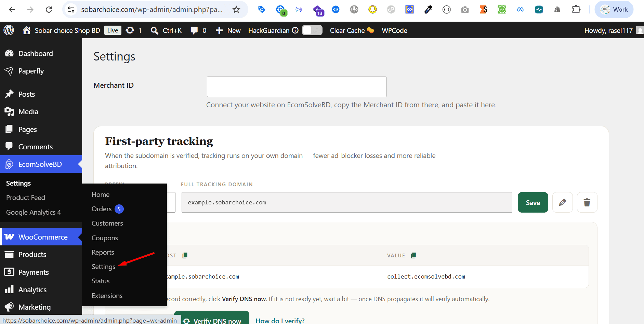Copy the Host column value
Image resolution: width=644 pixels, height=324 pixels.
tap(185, 255)
